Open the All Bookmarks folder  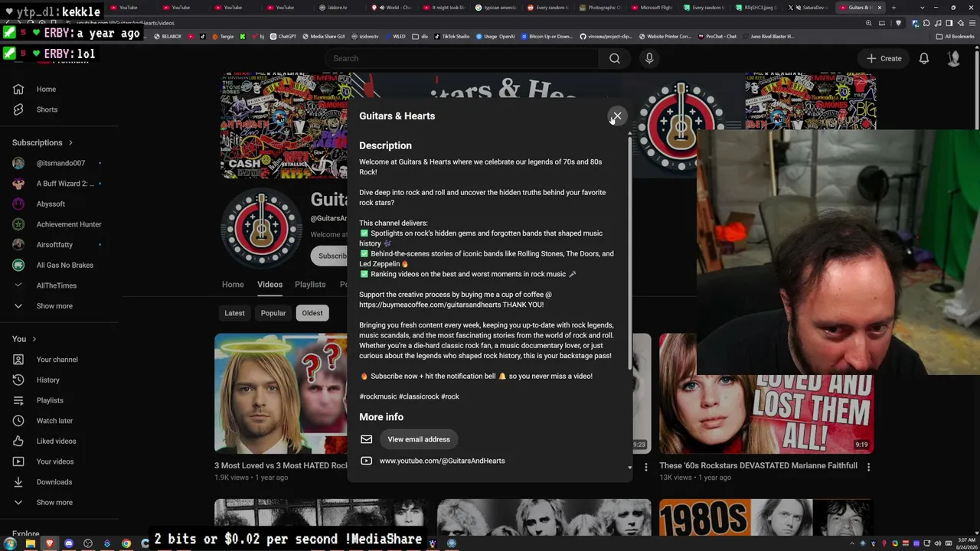955,36
